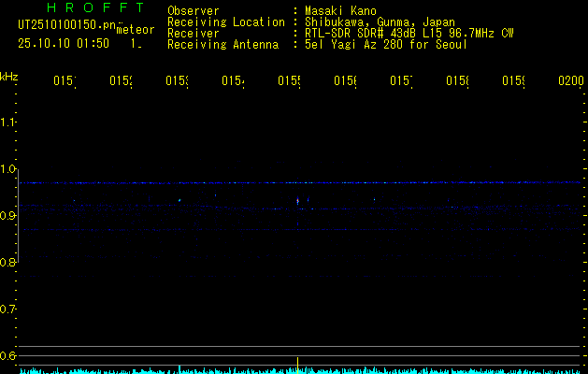Select the Shibukawa, Gunma, Japan location text
The image size is (588, 374).
point(377,22)
